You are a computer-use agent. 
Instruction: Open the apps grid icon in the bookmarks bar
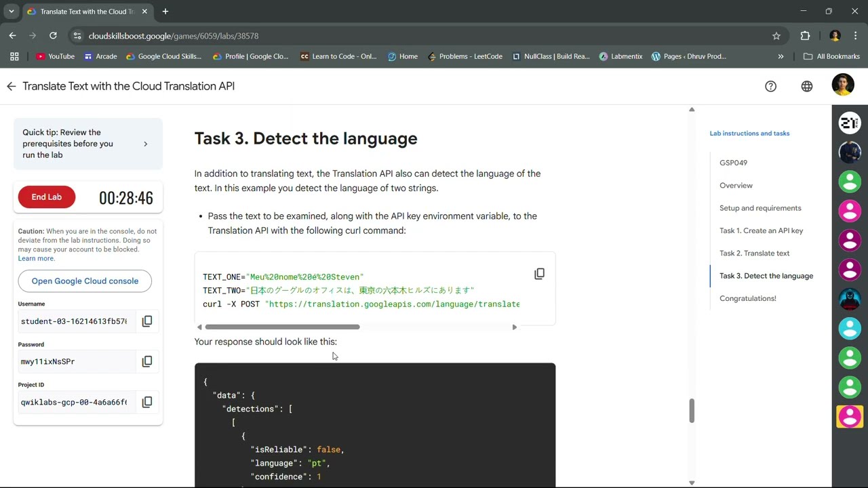coord(14,56)
